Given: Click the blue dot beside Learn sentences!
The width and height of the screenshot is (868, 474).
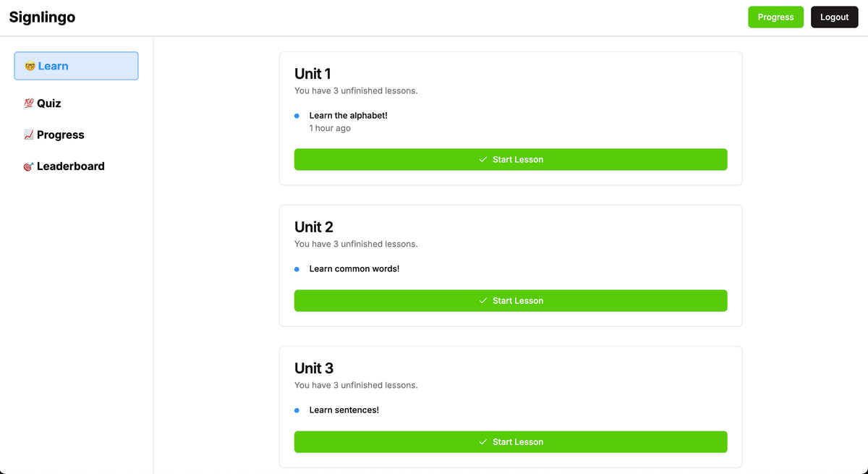Looking at the screenshot, I should (x=297, y=410).
